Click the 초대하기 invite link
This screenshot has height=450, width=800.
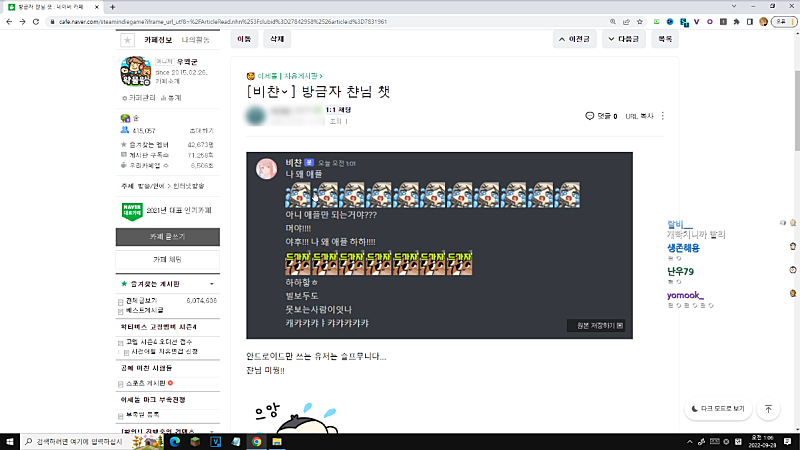pyautogui.click(x=202, y=131)
